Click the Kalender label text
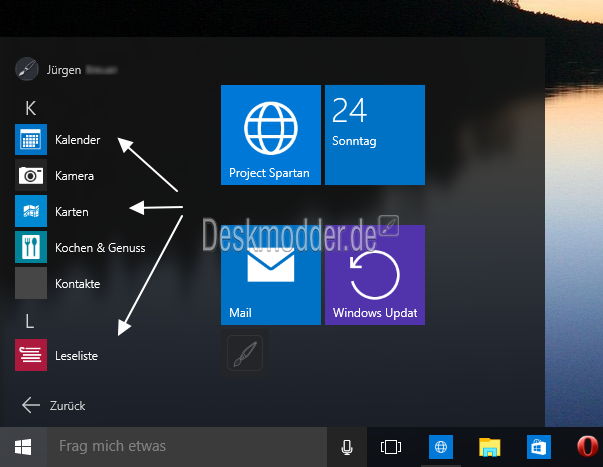The width and height of the screenshot is (603, 467). pyautogui.click(x=77, y=140)
